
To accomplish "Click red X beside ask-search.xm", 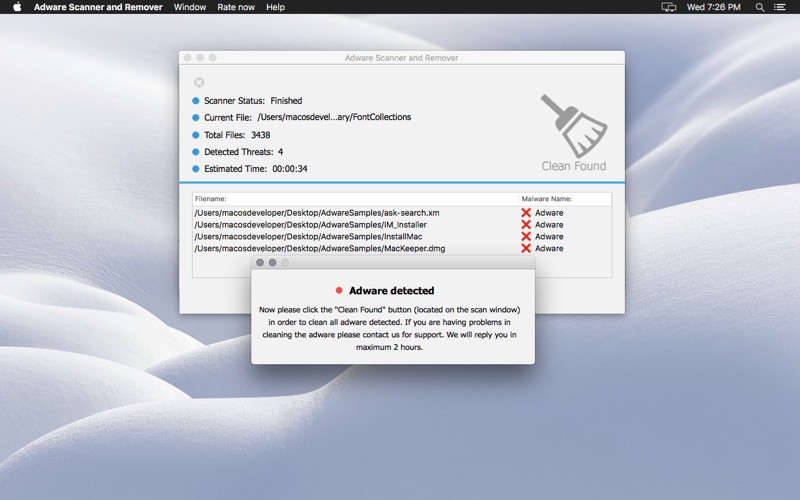I will pyautogui.click(x=526, y=213).
